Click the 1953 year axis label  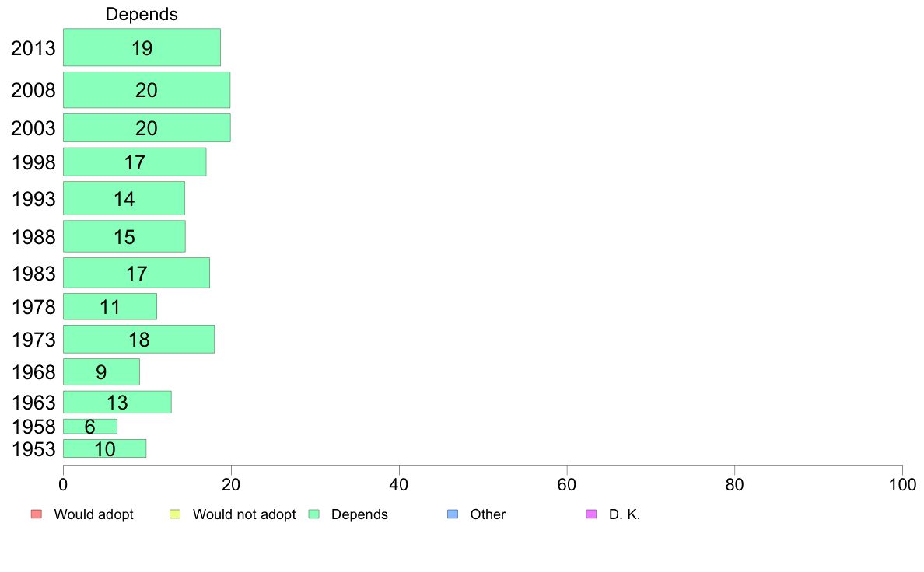pyautogui.click(x=33, y=449)
